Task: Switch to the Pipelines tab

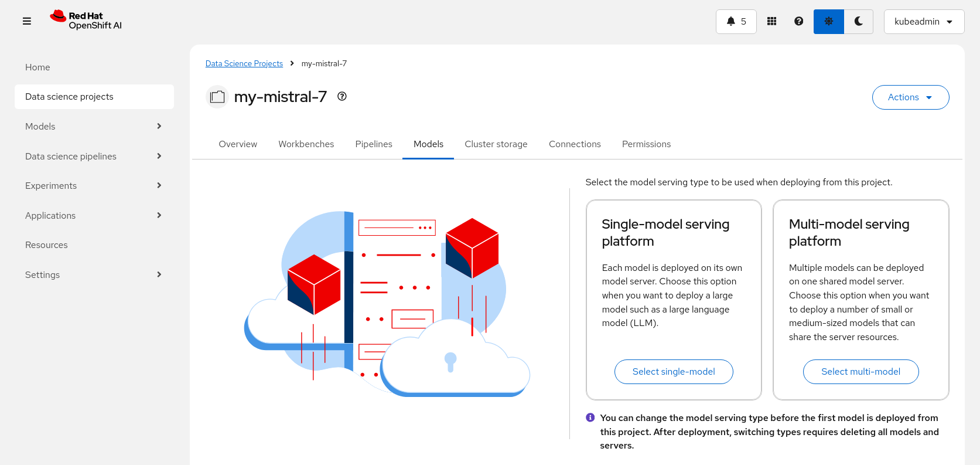Action: [374, 144]
